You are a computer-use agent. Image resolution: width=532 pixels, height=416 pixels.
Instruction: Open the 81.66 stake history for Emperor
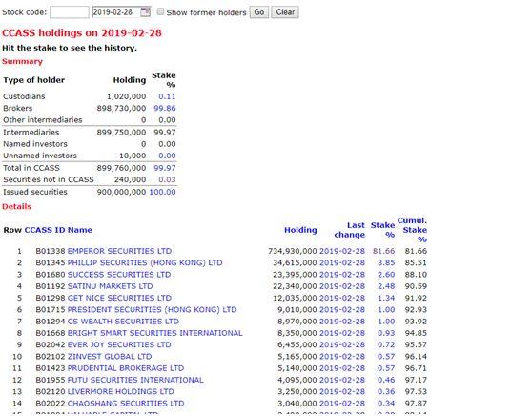pos(383,251)
